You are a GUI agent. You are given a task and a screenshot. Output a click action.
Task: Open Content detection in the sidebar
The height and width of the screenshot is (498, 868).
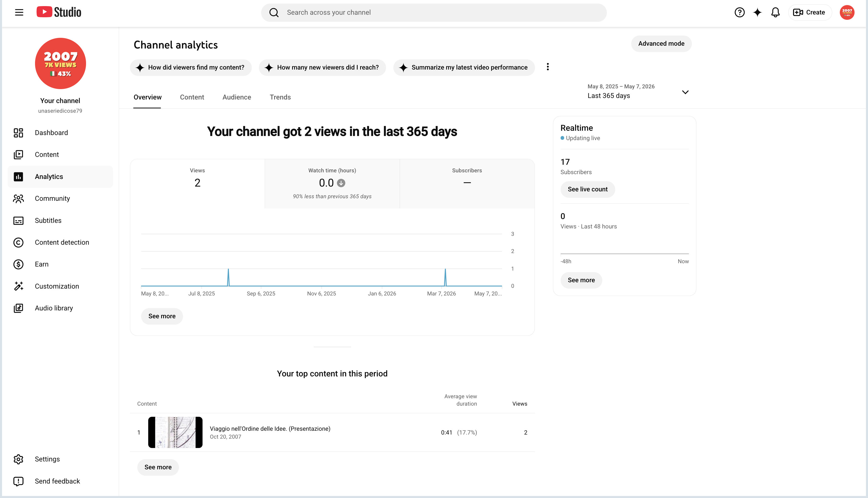pos(60,242)
